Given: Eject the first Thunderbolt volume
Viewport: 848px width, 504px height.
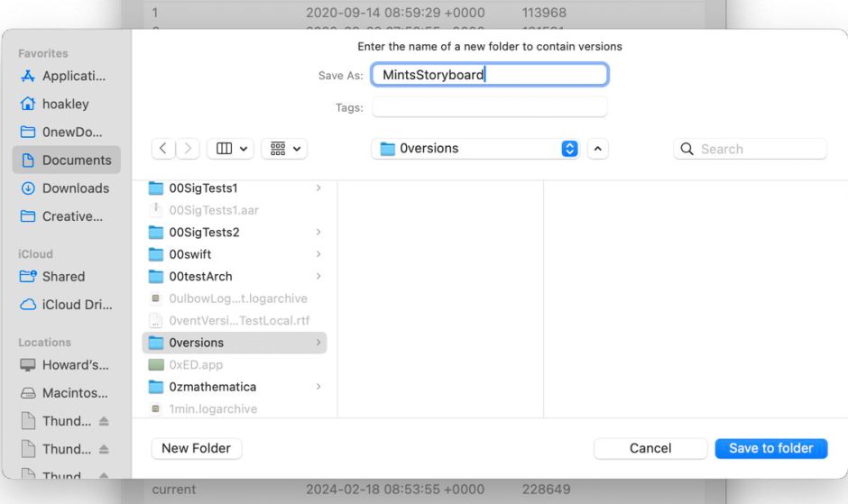Looking at the screenshot, I should click(x=104, y=421).
